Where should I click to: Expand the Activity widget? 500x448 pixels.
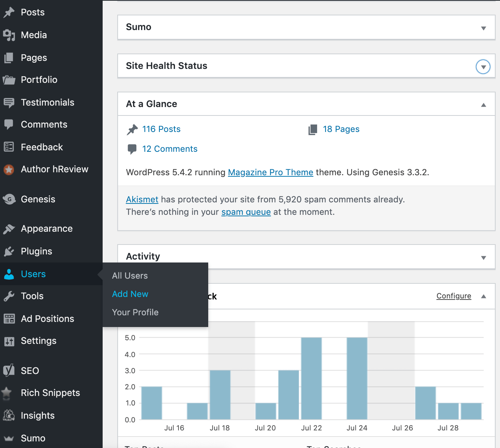coord(484,258)
